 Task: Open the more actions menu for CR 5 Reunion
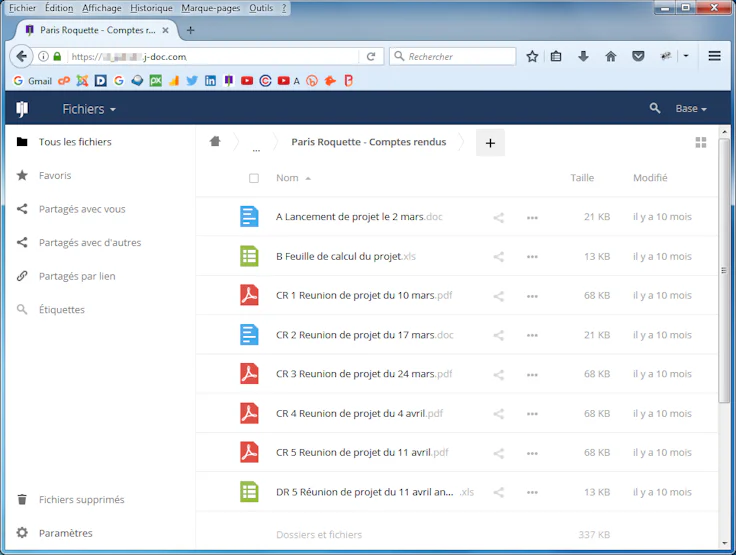[532, 453]
